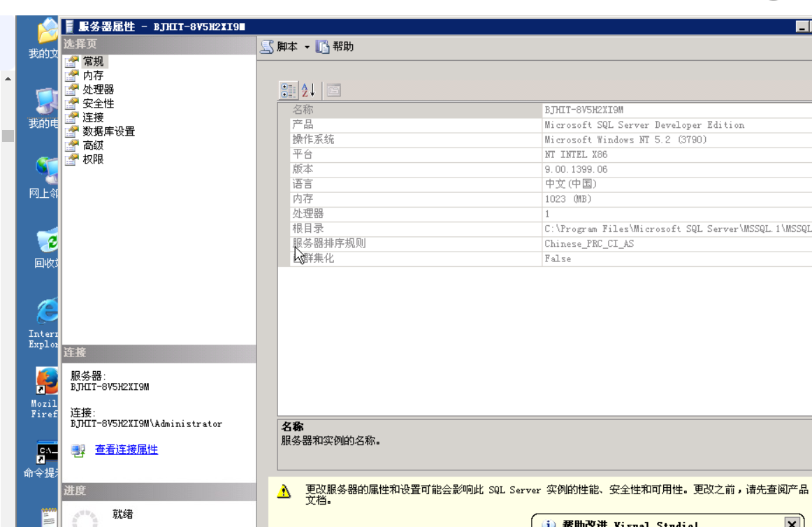812x527 pixels.
Task: Select the 平台 property row
Action: tap(545, 154)
